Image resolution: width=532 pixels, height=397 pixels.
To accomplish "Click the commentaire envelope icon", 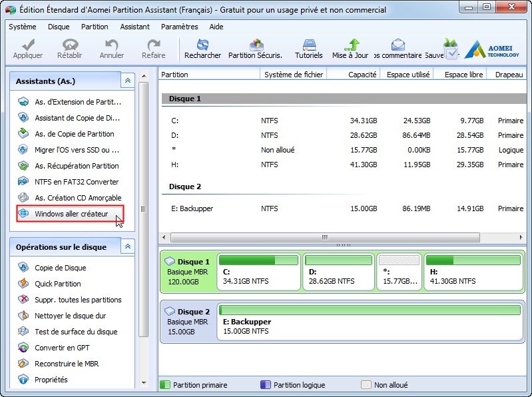I will click(398, 45).
